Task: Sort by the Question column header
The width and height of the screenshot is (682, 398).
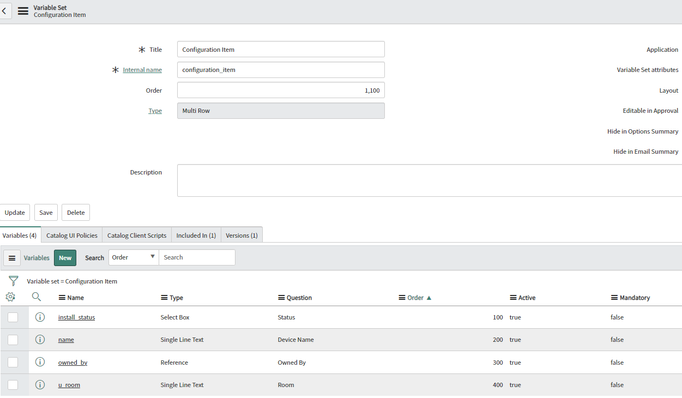Action: pyautogui.click(x=299, y=298)
